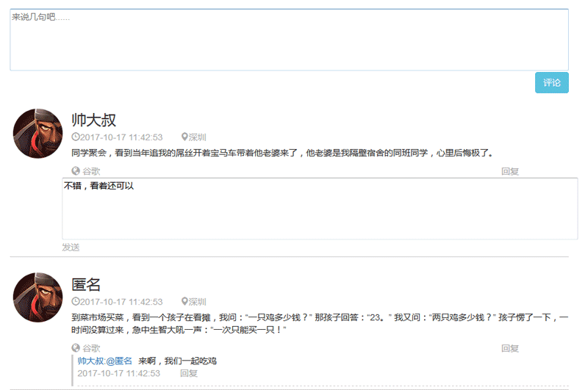The width and height of the screenshot is (588, 390).
Task: Click the 帅大叔 author link in nested reply
Action: [x=90, y=361]
